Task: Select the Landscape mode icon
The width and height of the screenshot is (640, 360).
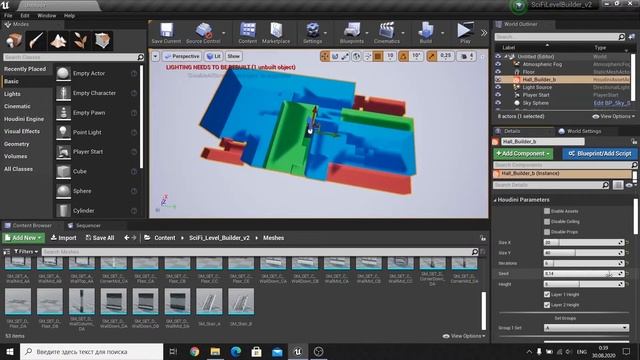Action: [58, 41]
